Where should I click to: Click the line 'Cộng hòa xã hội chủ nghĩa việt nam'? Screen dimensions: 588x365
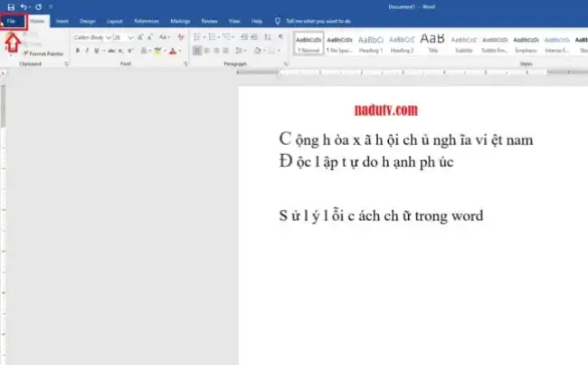(x=406, y=139)
